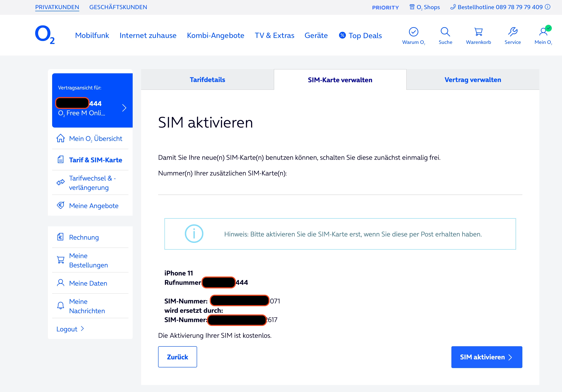
Task: Click the Service wrench icon
Action: point(512,32)
